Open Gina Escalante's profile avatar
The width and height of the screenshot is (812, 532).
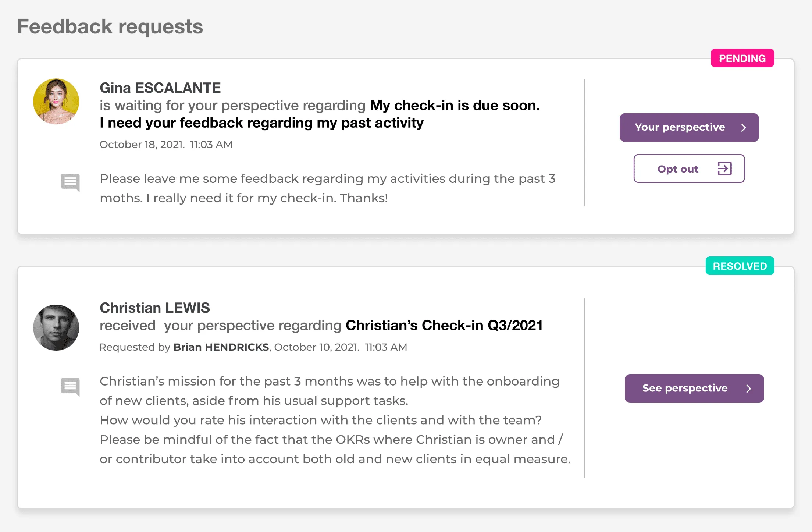[x=56, y=101]
